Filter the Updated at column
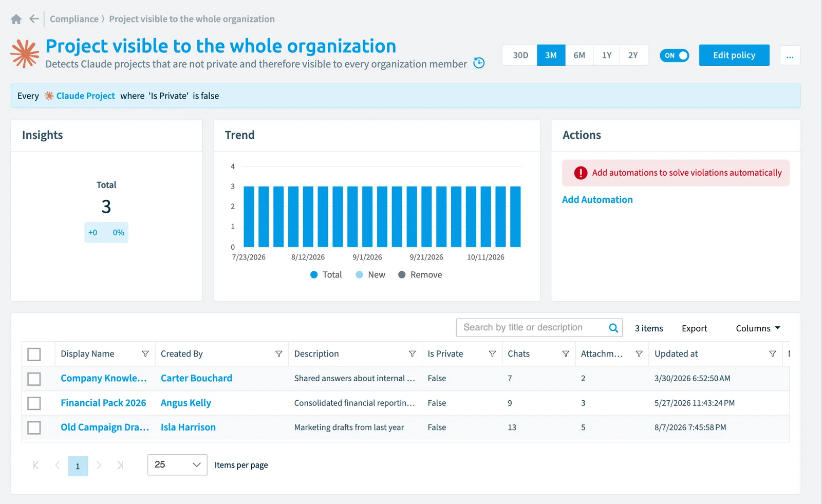 tap(772, 354)
